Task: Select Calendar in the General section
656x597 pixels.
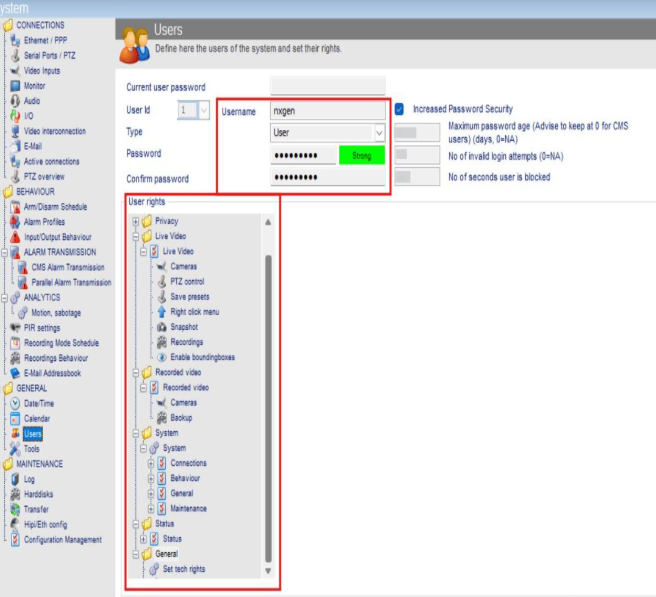Action: tap(37, 418)
